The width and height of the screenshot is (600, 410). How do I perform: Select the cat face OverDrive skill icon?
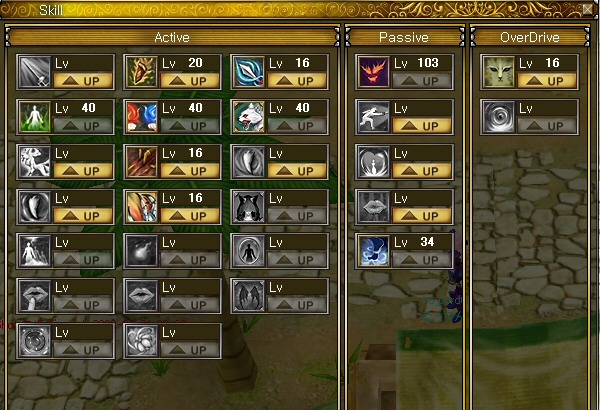499,72
